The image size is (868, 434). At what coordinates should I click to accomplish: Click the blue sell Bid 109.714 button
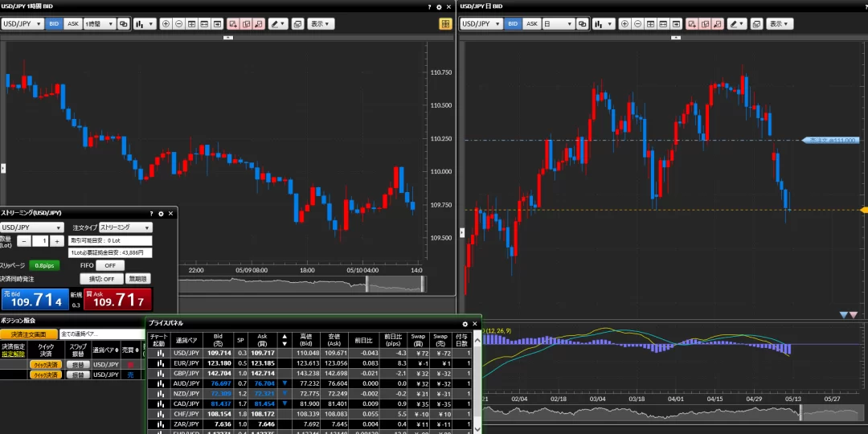point(35,300)
